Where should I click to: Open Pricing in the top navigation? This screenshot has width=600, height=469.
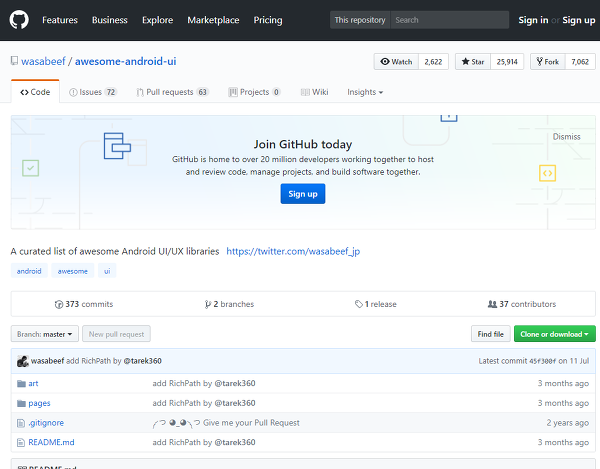[268, 20]
